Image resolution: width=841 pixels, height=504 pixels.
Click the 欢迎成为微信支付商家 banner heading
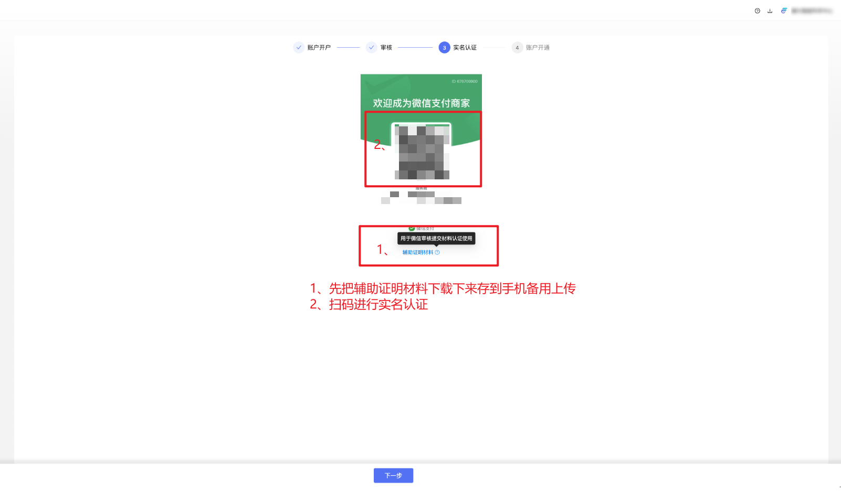[421, 103]
